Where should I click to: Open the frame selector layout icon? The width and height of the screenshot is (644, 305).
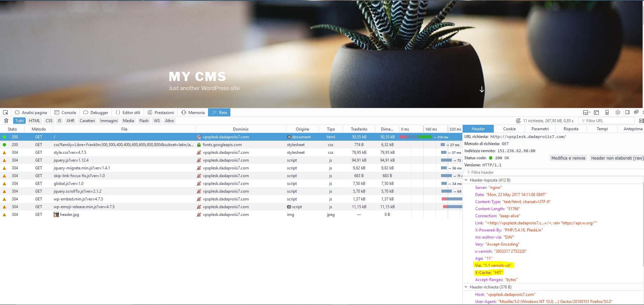(586, 112)
